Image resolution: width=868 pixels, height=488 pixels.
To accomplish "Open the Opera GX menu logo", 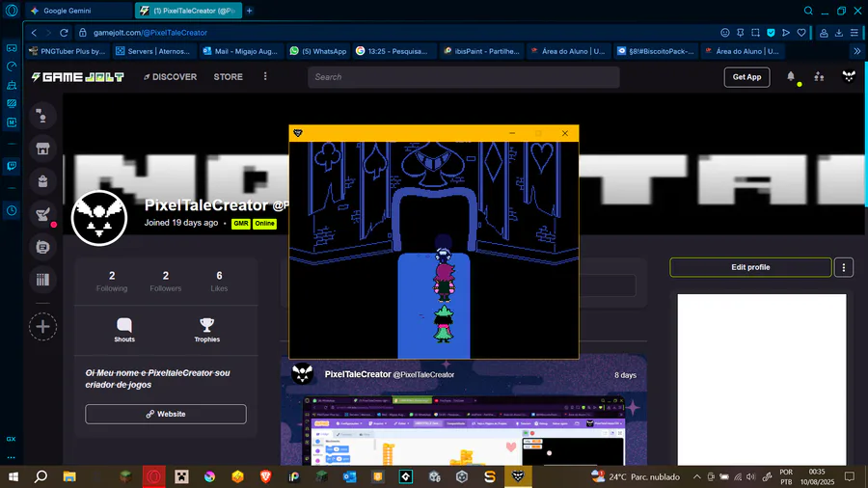I will pyautogui.click(x=12, y=11).
